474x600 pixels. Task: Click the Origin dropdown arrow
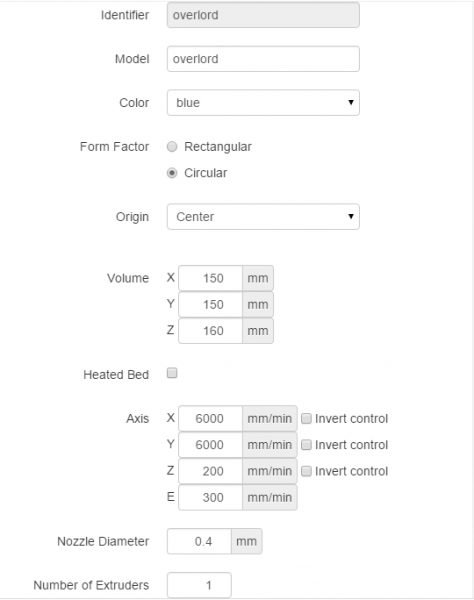[x=350, y=216]
